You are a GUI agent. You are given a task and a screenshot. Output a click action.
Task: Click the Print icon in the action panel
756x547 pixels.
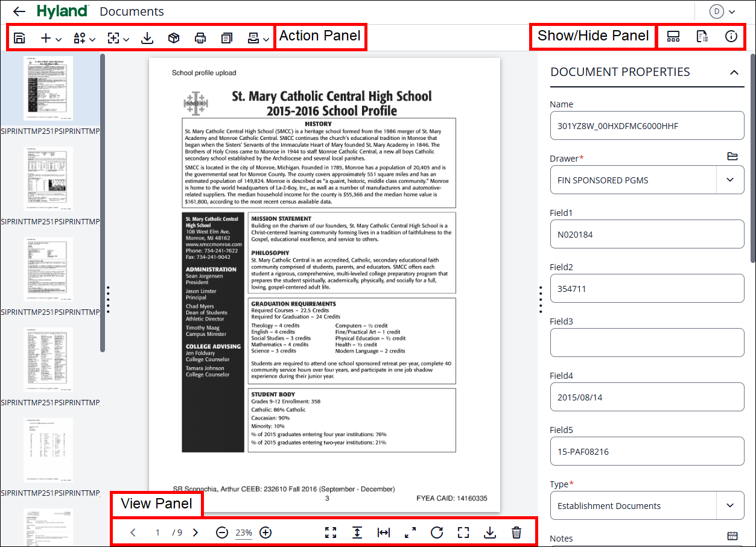200,38
